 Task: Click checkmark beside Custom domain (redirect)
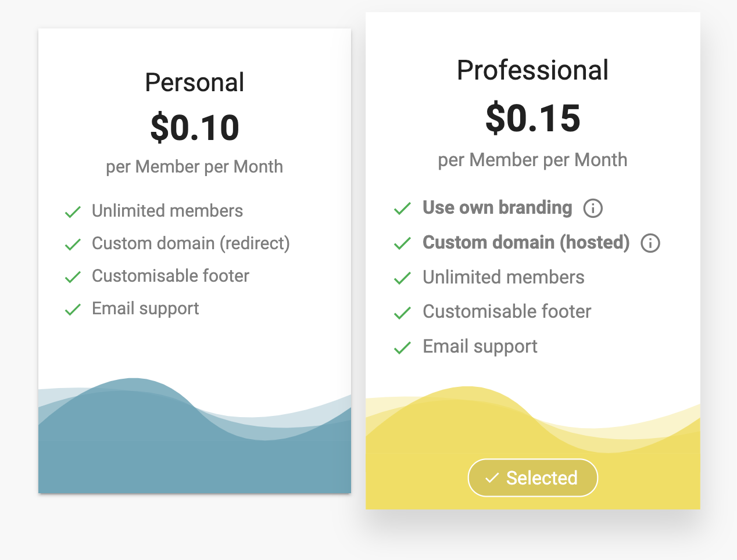(x=73, y=244)
